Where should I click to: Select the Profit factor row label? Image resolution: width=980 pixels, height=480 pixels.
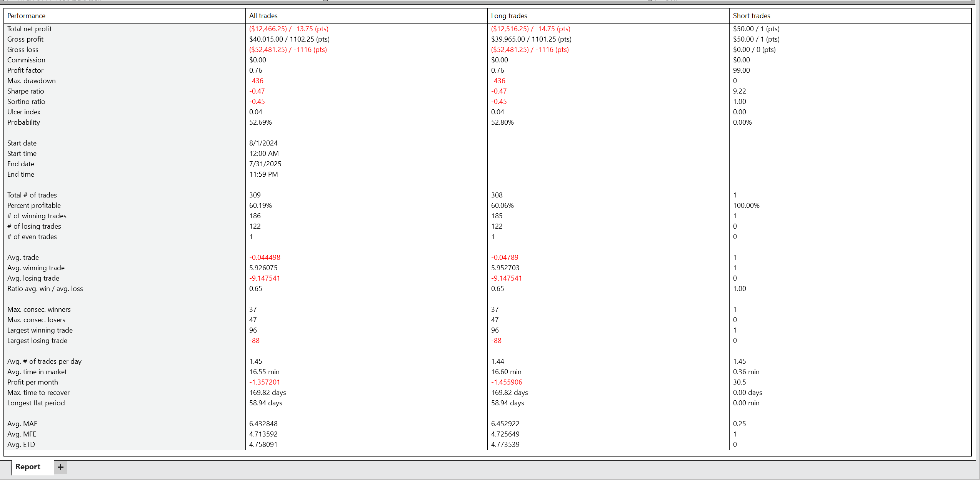coord(25,70)
